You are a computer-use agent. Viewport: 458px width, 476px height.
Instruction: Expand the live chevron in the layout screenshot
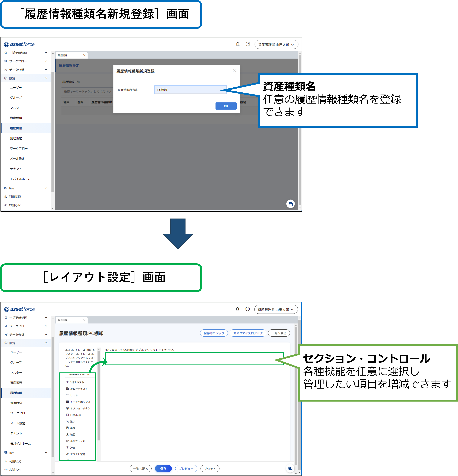click(x=46, y=453)
